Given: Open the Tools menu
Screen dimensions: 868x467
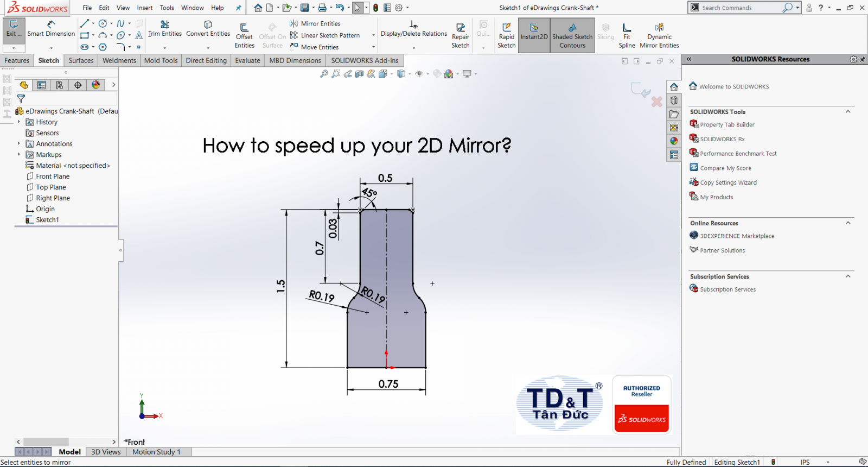Looking at the screenshot, I should click(x=167, y=8).
